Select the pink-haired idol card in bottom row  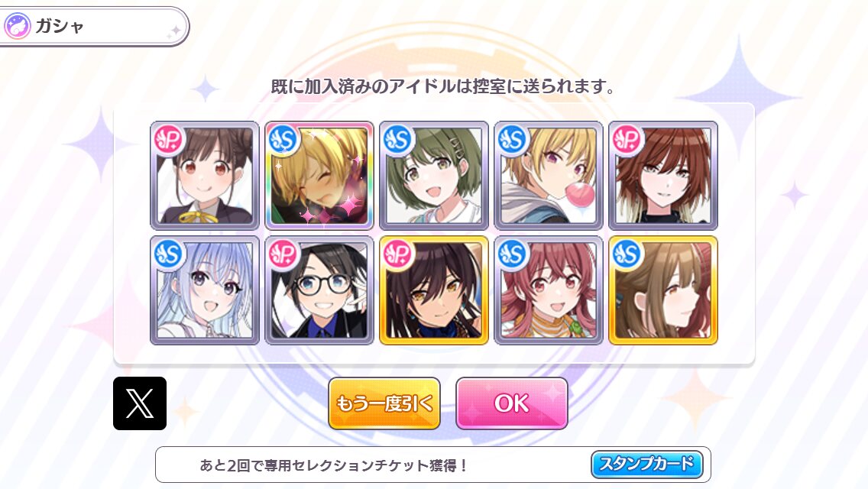(x=549, y=290)
